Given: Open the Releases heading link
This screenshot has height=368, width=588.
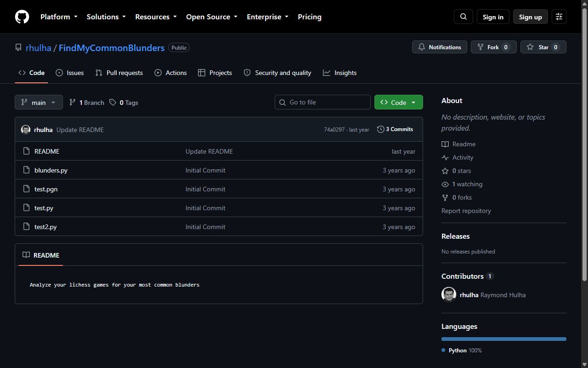Looking at the screenshot, I should click(x=456, y=236).
